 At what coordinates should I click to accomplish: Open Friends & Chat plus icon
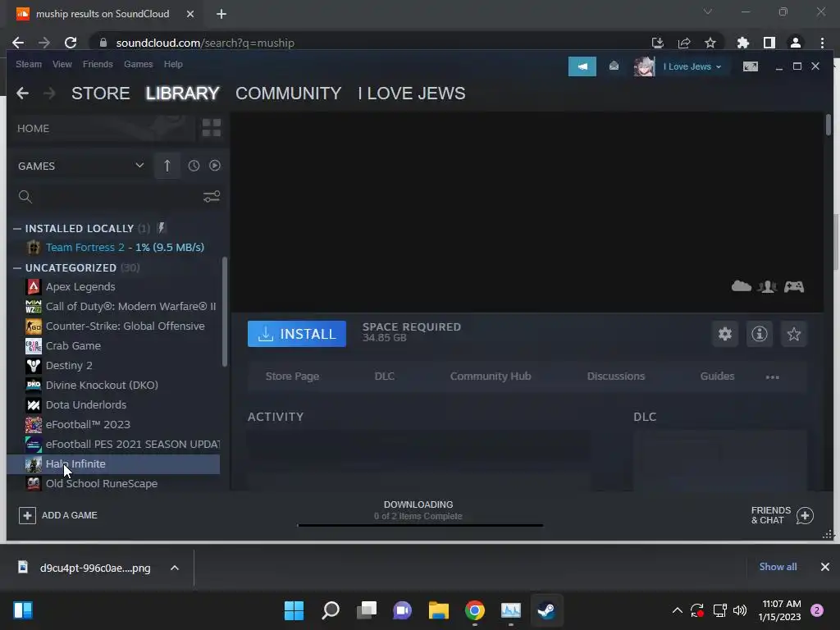pos(805,515)
